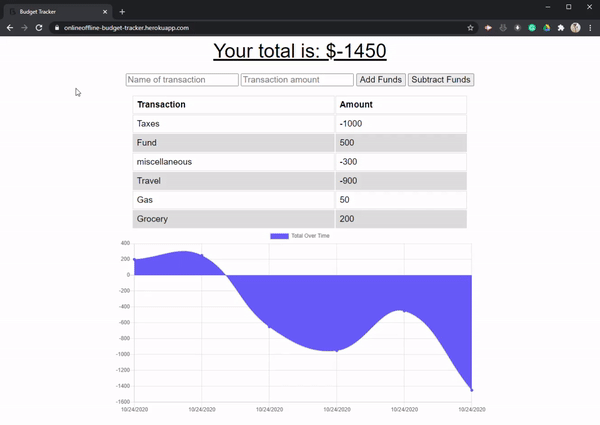Toggle the Total Over Time legend swatch

pos(279,236)
